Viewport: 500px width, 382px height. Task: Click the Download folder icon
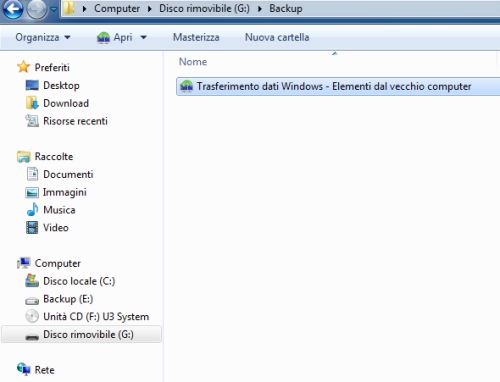[x=32, y=103]
